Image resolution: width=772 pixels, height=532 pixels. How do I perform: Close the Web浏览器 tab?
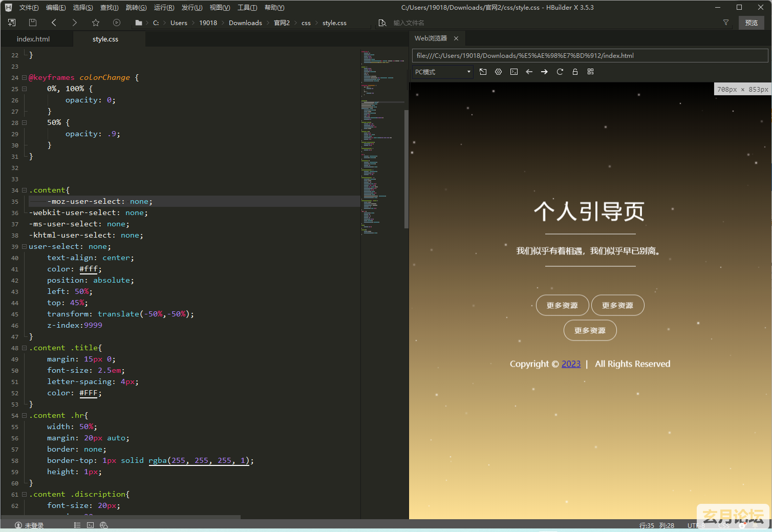coord(456,38)
